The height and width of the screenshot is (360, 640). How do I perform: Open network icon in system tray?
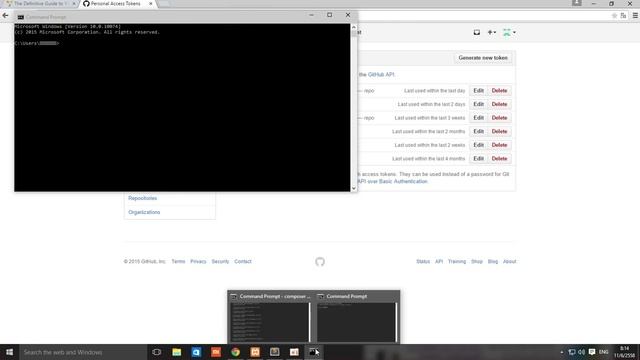[572, 352]
